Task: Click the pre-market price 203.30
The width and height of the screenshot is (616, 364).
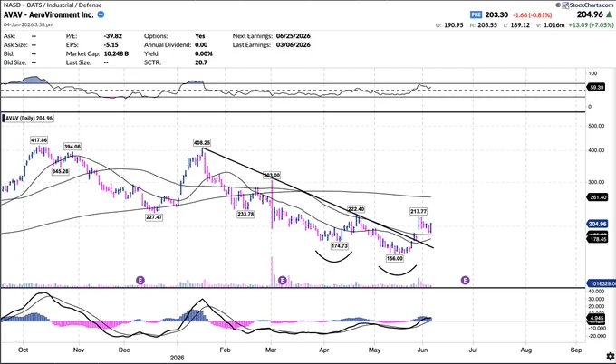Action: click(x=496, y=14)
